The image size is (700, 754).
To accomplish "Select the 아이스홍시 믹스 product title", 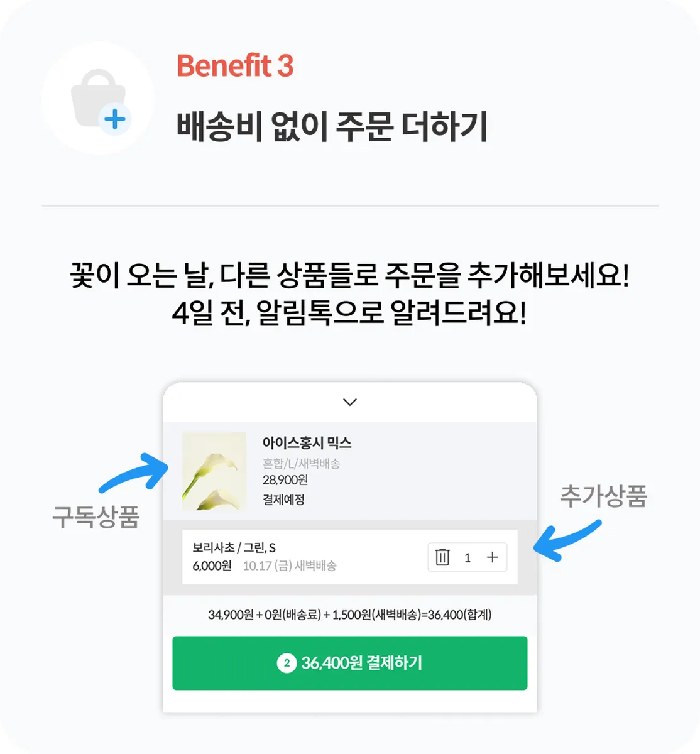I will [307, 443].
